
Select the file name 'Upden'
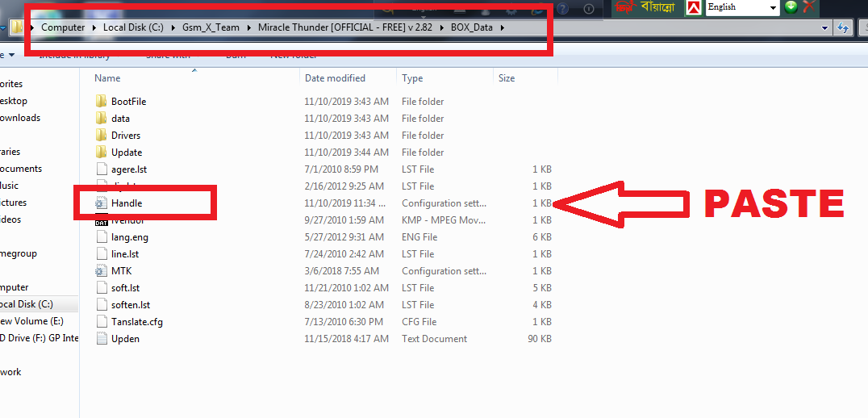[125, 339]
